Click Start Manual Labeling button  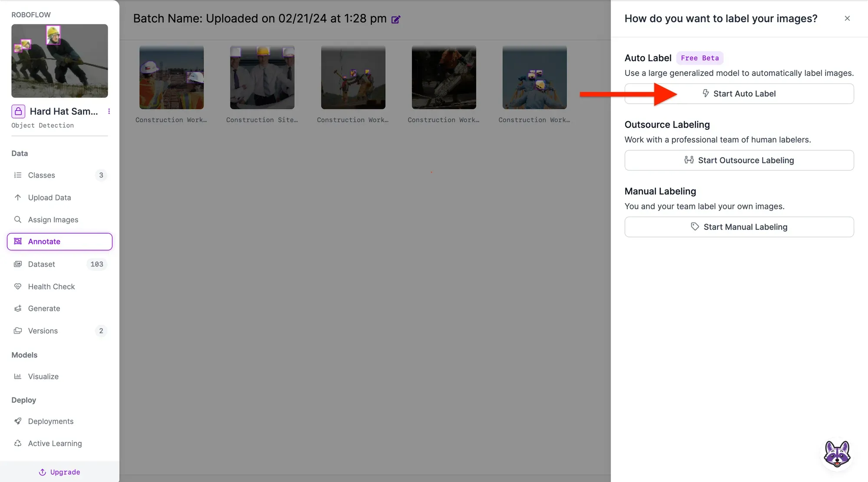point(739,227)
